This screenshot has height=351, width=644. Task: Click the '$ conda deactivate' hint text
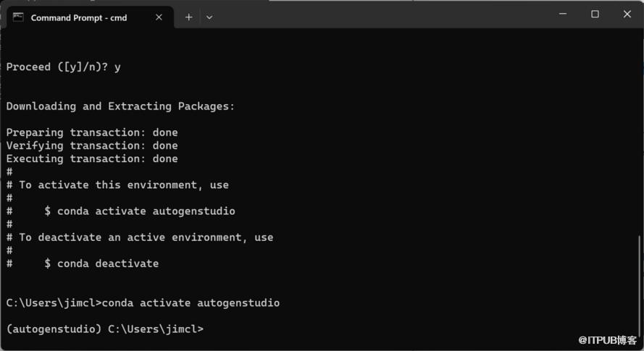[x=101, y=263]
